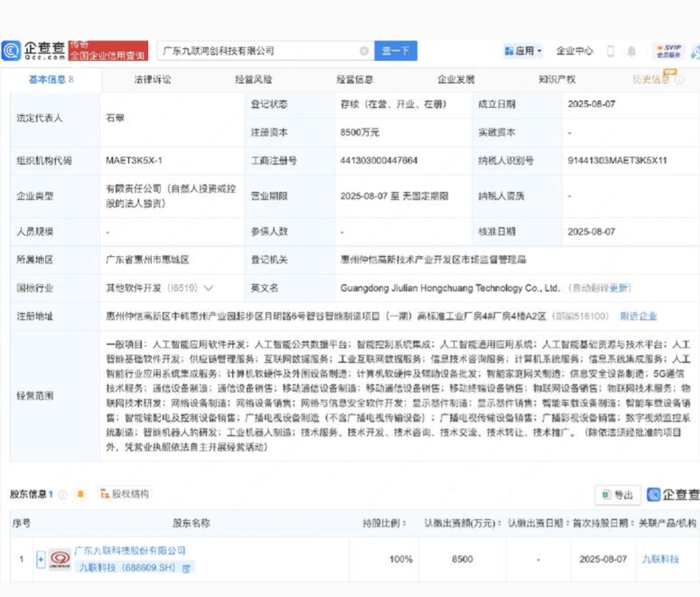The height and width of the screenshot is (597, 700).
Task: Click the info icon beside 历史信息 tab
Action: 679,80
